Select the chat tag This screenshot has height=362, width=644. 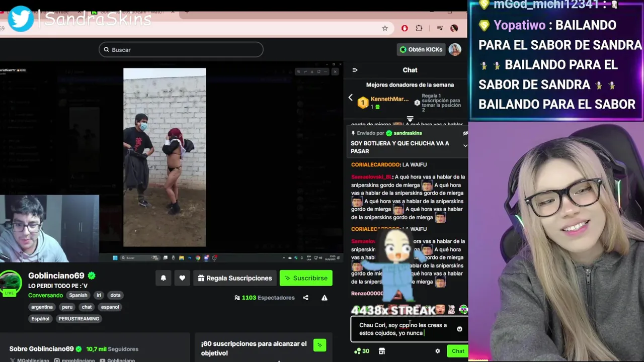point(87,307)
